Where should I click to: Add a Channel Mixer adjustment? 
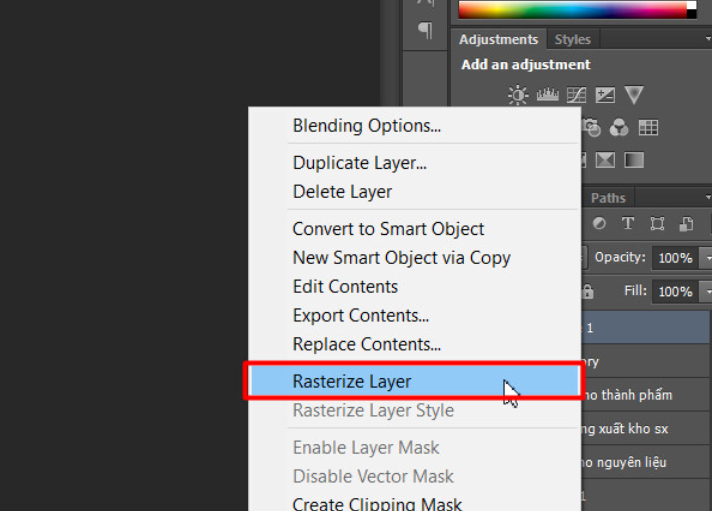(x=619, y=128)
